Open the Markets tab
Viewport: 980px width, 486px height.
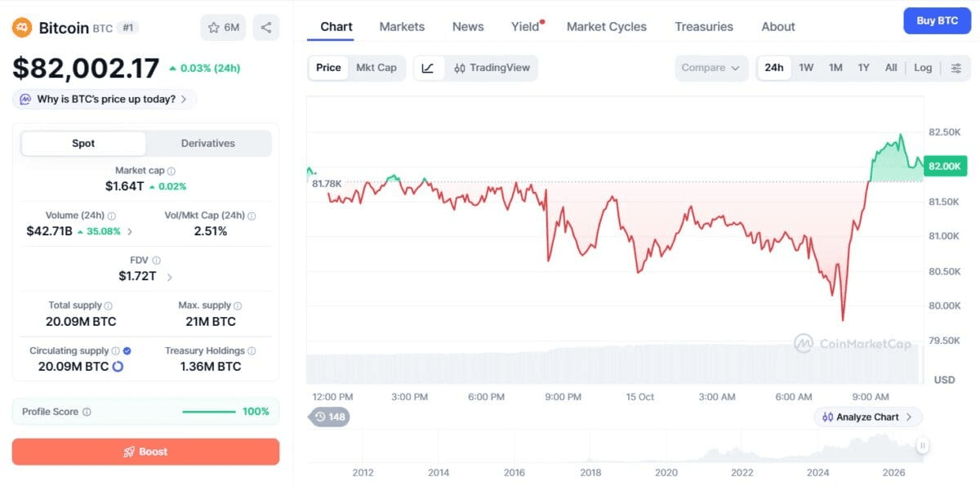coord(402,27)
